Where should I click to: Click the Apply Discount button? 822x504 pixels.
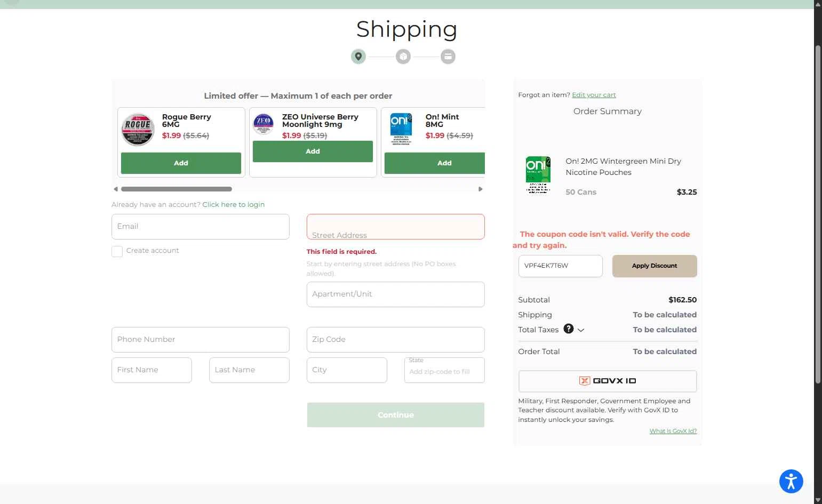click(655, 266)
